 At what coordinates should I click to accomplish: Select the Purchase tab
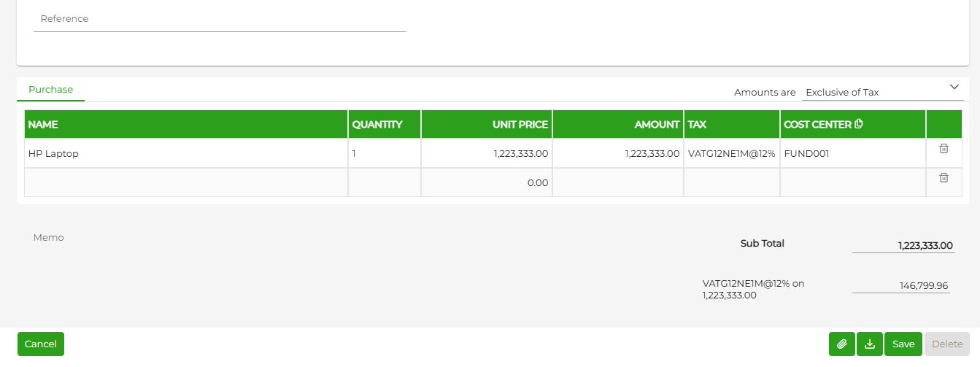[x=51, y=90]
